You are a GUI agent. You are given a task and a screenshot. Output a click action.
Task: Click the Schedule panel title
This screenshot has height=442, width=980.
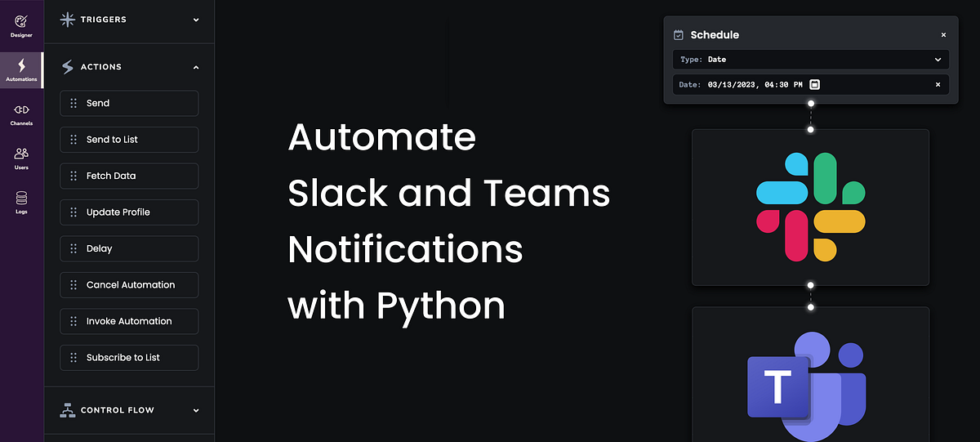pos(715,35)
